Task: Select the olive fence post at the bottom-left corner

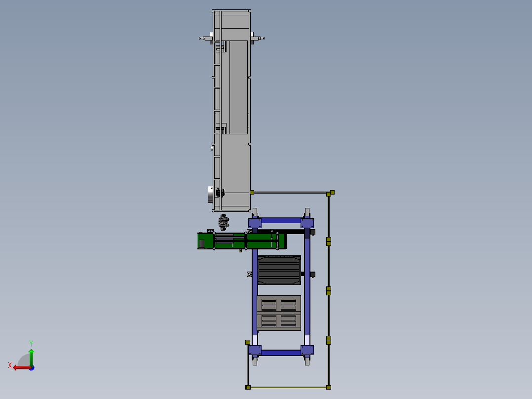Action: coord(248,388)
